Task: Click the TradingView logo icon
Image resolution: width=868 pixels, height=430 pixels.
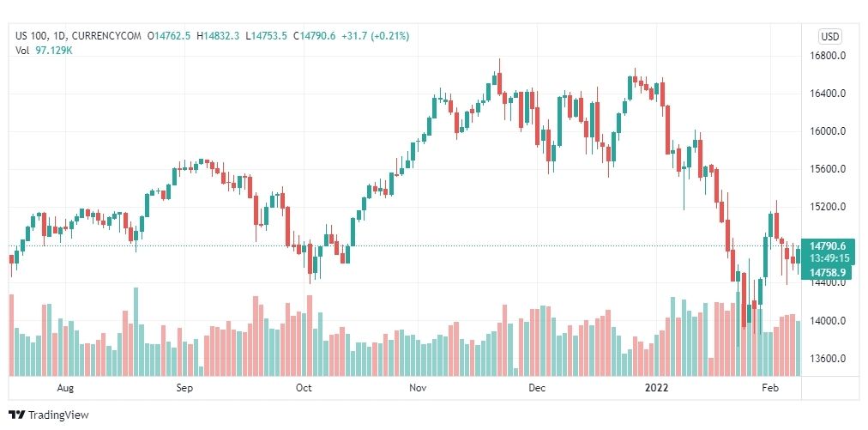Action: (16, 415)
